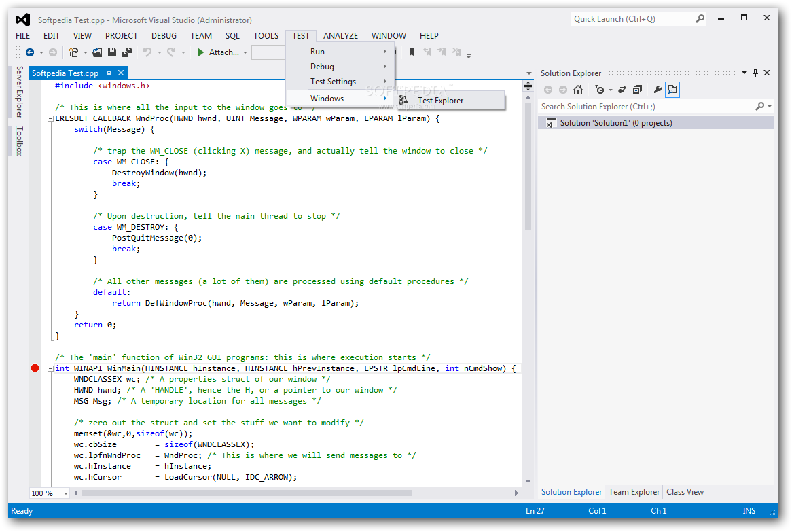Open the DEBUG menu
This screenshot has height=532, width=792.
164,36
